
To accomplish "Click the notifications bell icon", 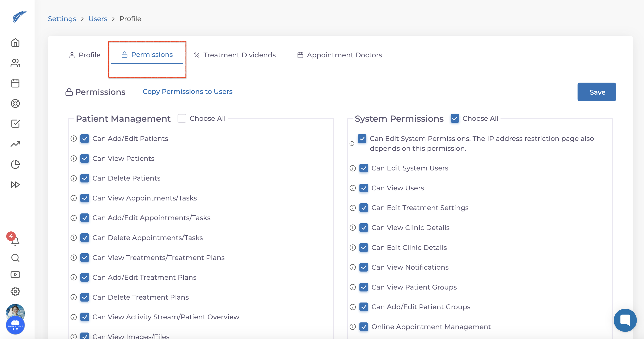I will [15, 241].
